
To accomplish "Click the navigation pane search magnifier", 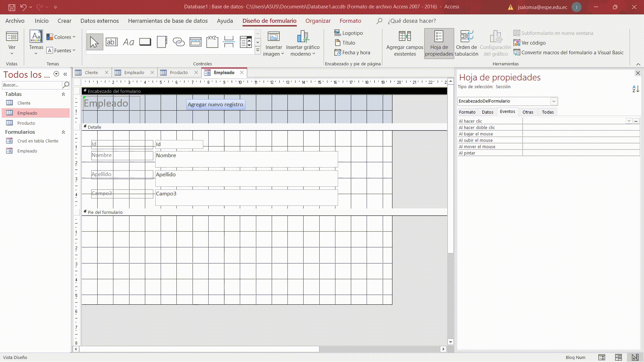I will point(66,85).
